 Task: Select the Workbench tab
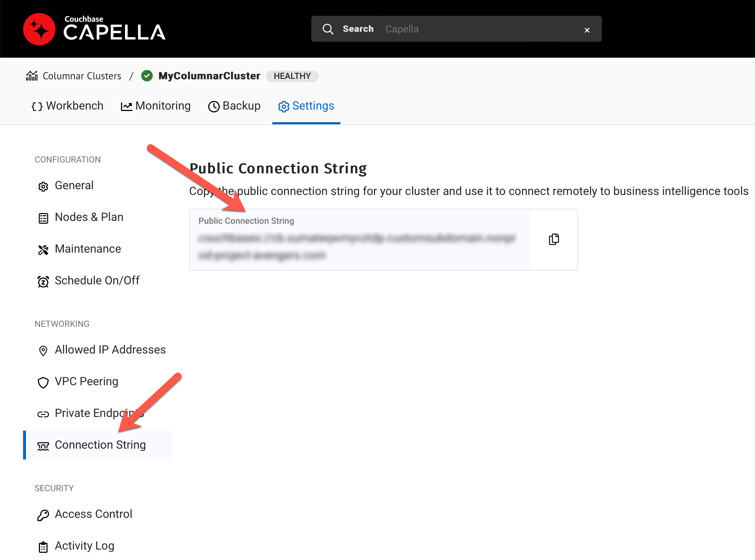tap(68, 106)
